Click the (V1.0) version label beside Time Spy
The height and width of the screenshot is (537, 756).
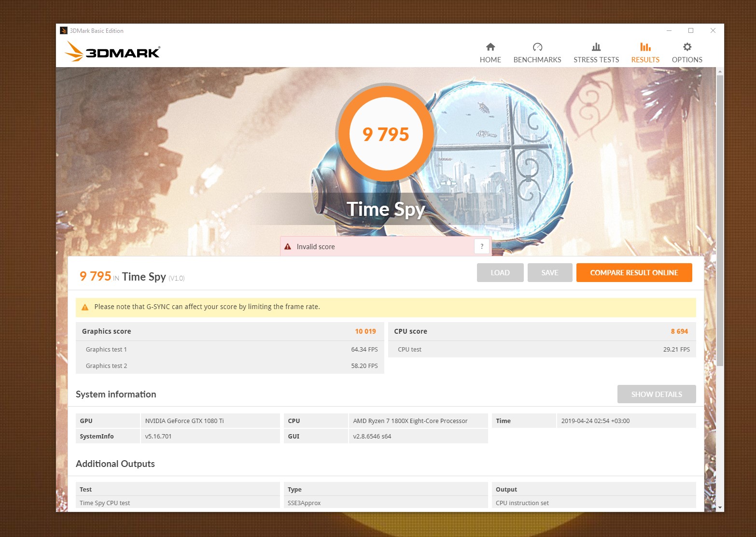177,278
